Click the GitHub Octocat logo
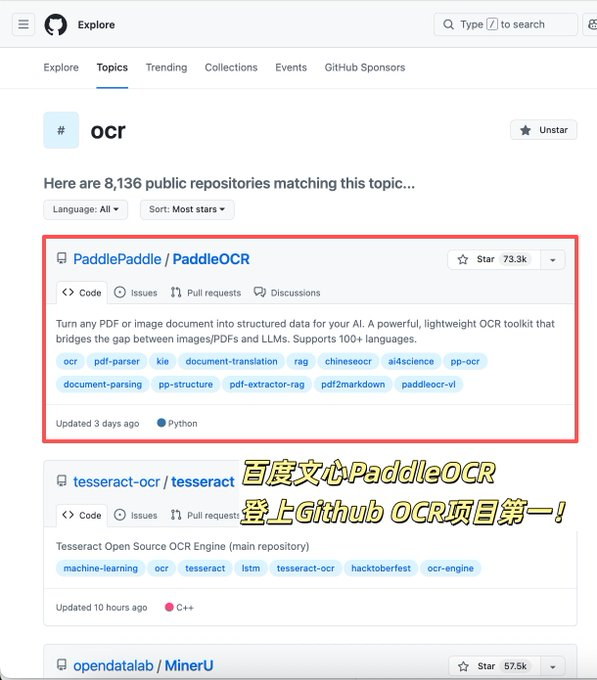The width and height of the screenshot is (597, 680). (x=55, y=25)
